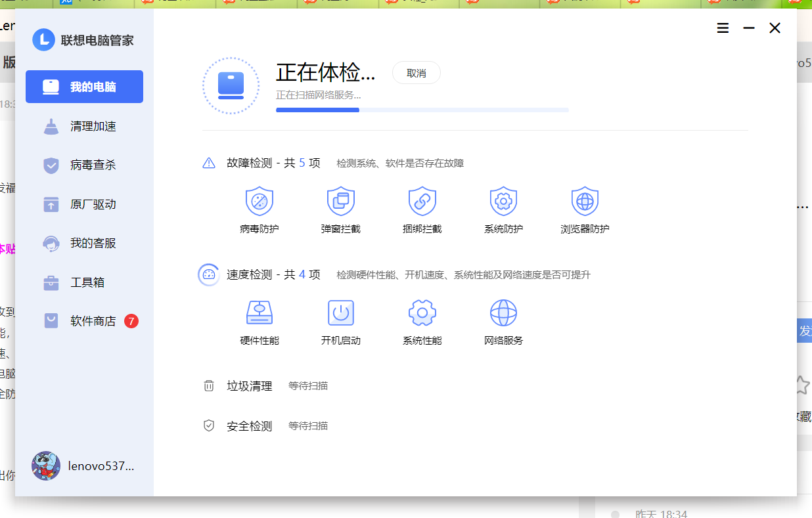
Task: Click the scanning computer circle icon
Action: coord(231,85)
